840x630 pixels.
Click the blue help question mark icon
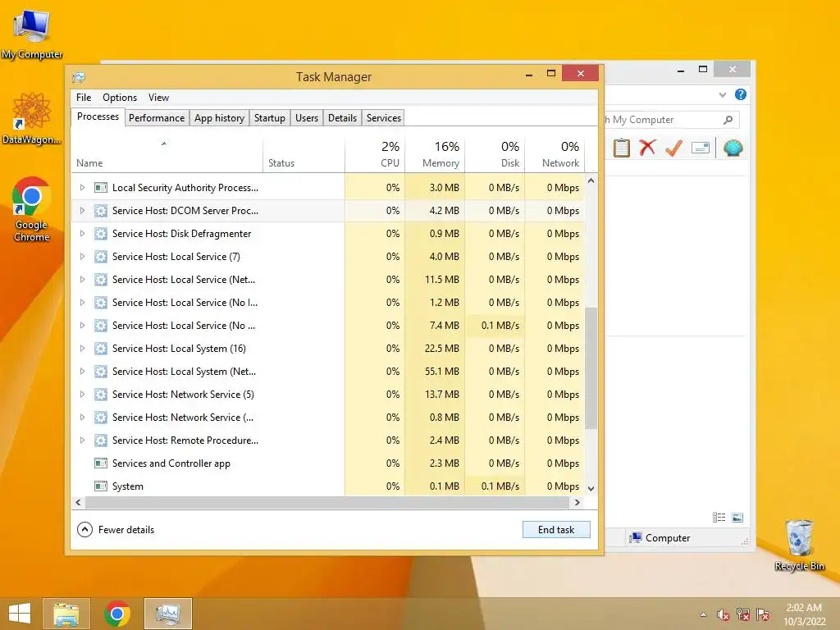point(741,95)
